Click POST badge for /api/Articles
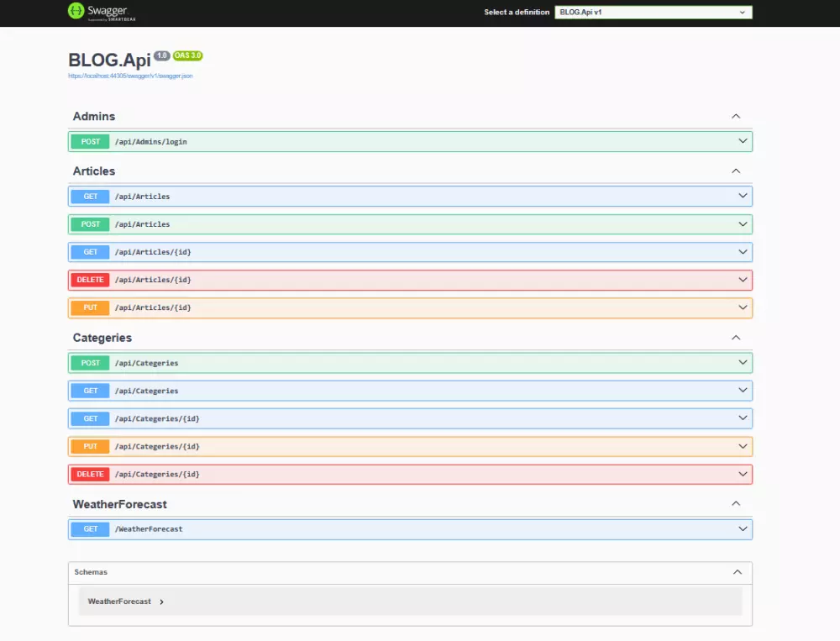The image size is (840, 641). click(x=91, y=224)
